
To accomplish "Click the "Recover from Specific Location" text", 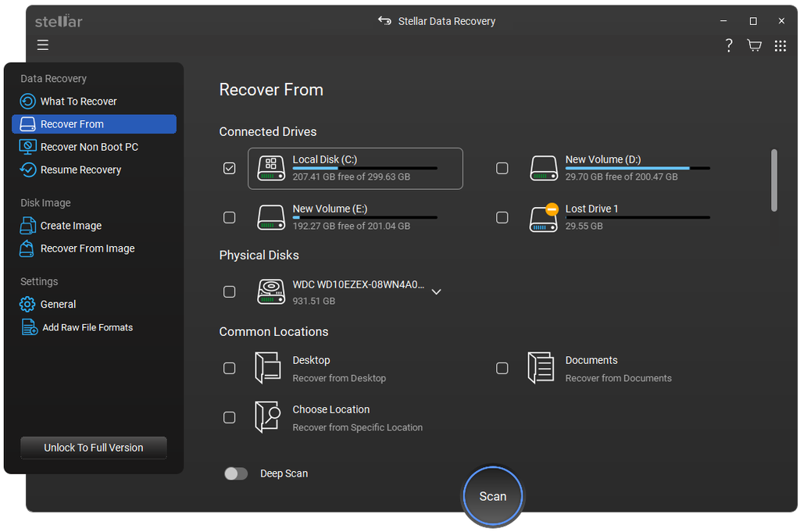I will pos(357,427).
